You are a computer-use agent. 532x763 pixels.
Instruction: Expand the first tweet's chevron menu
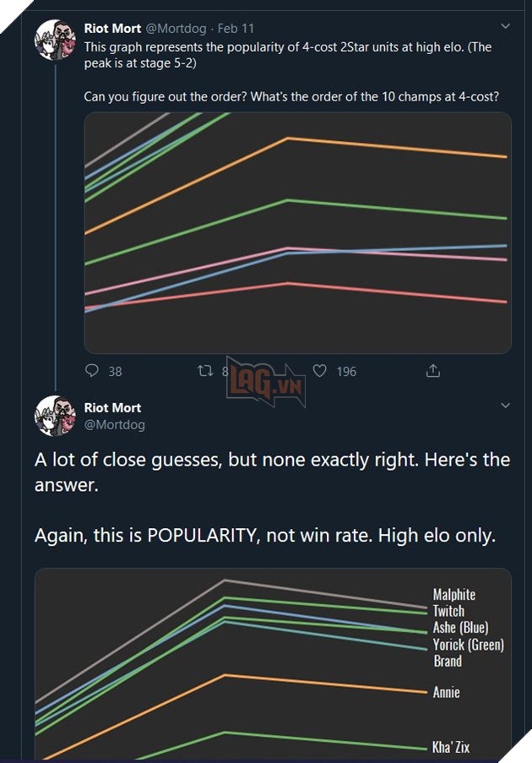(x=505, y=27)
